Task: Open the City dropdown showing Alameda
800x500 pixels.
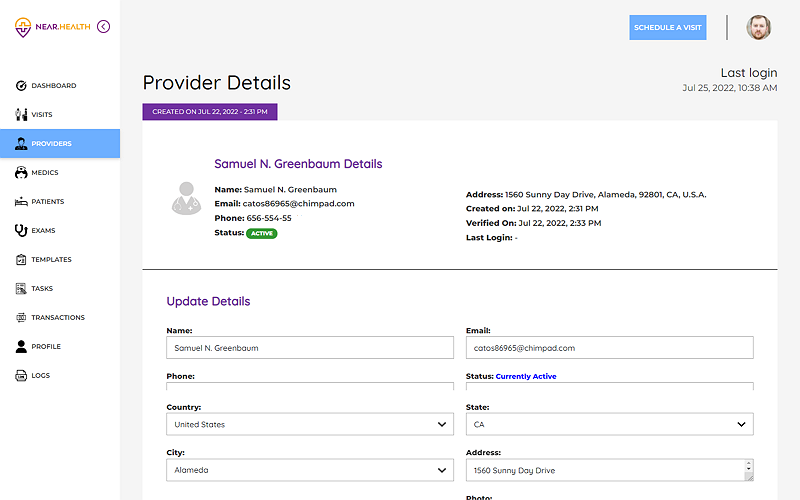Action: click(309, 470)
